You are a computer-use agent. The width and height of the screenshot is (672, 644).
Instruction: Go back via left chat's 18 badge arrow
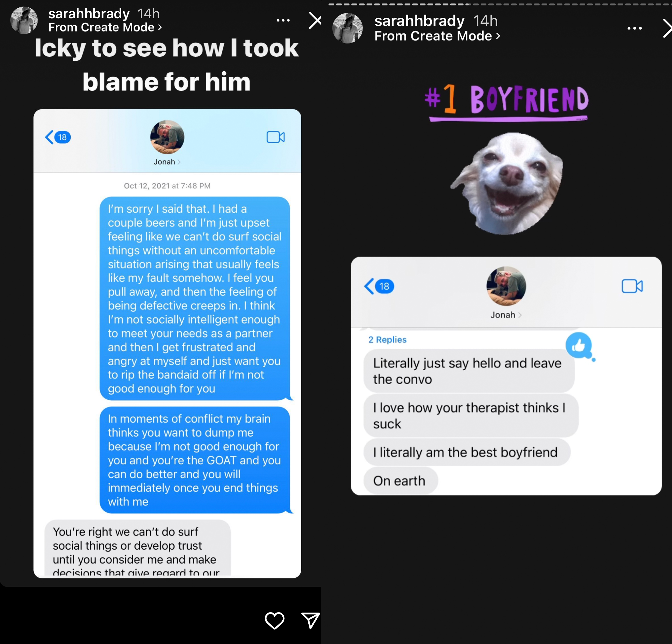pos(58,137)
